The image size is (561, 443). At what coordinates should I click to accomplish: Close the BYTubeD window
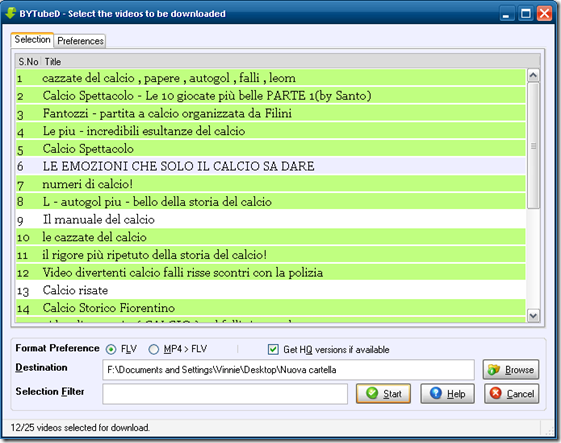point(545,14)
